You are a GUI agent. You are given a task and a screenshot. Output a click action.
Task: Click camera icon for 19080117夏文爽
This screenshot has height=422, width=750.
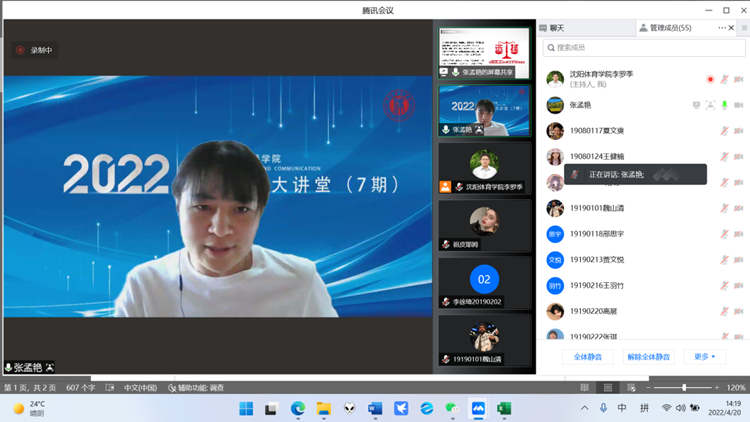pyautogui.click(x=739, y=131)
